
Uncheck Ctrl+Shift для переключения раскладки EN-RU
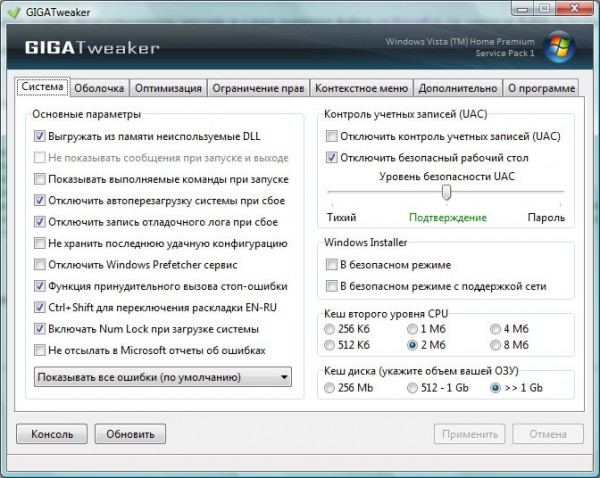pyautogui.click(x=40, y=307)
